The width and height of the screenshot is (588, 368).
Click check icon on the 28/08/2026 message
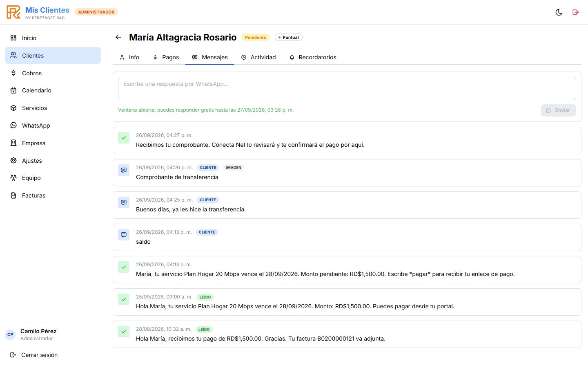point(124,332)
